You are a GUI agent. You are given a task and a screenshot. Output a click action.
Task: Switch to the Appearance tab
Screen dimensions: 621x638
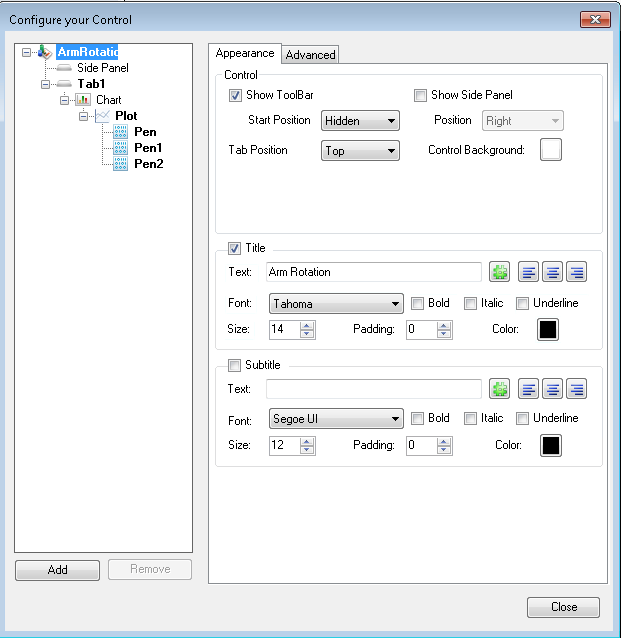pyautogui.click(x=245, y=53)
